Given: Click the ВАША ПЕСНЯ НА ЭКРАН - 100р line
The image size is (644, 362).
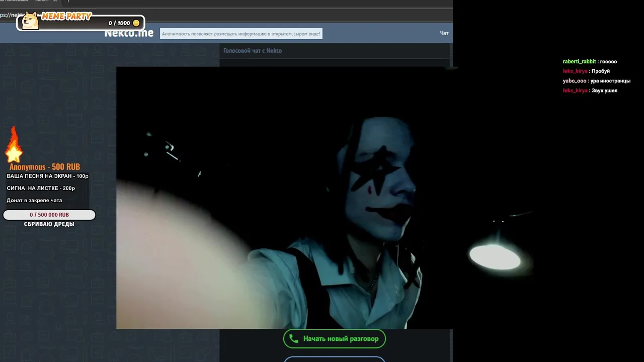Looking at the screenshot, I should (x=47, y=176).
